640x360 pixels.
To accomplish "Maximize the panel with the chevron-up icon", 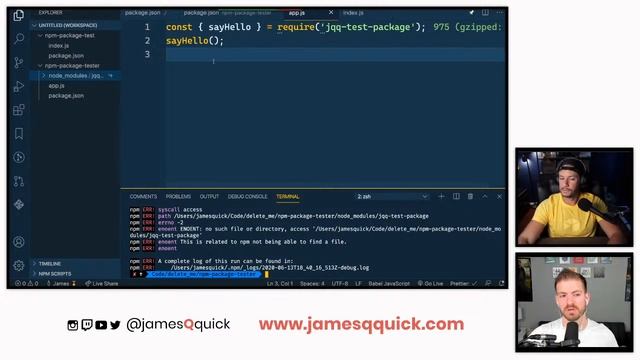I will point(485,196).
